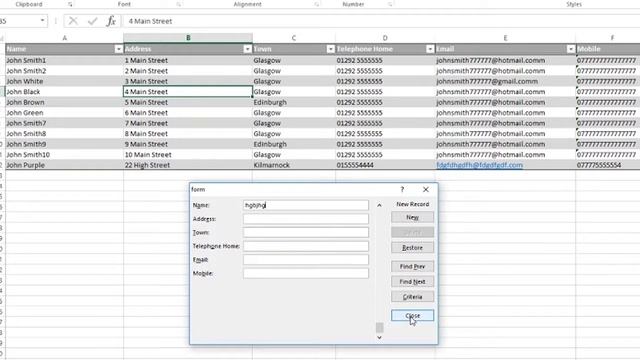Click the Criteria button
Viewport: 640px width, 360px height.
(x=412, y=297)
